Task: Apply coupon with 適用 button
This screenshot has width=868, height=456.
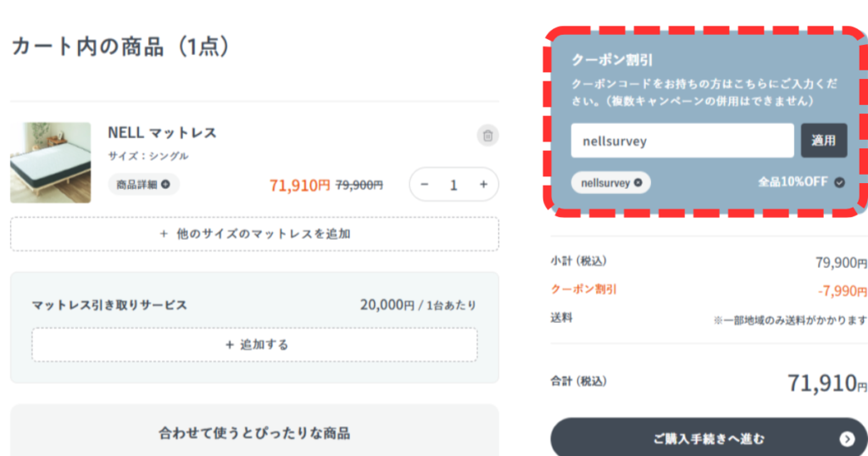Action: [823, 141]
